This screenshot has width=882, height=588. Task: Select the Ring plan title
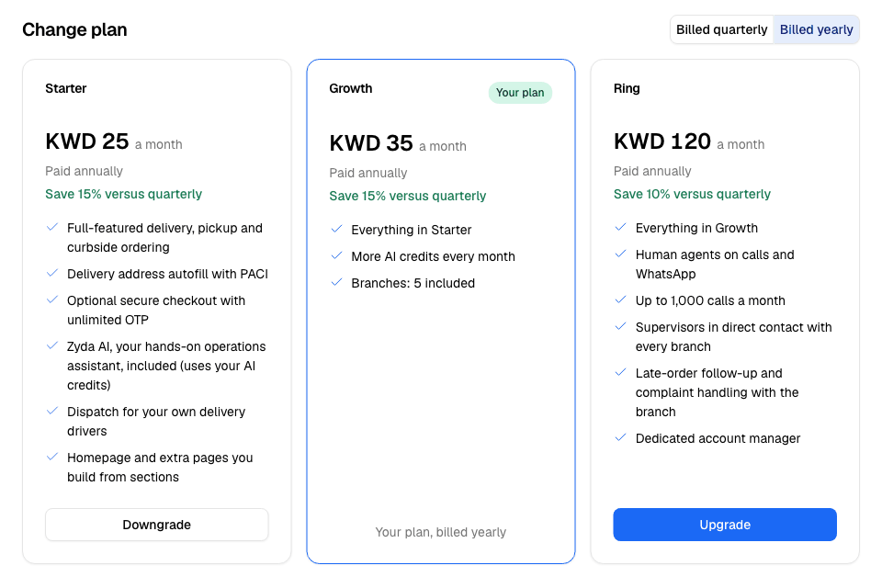point(627,88)
